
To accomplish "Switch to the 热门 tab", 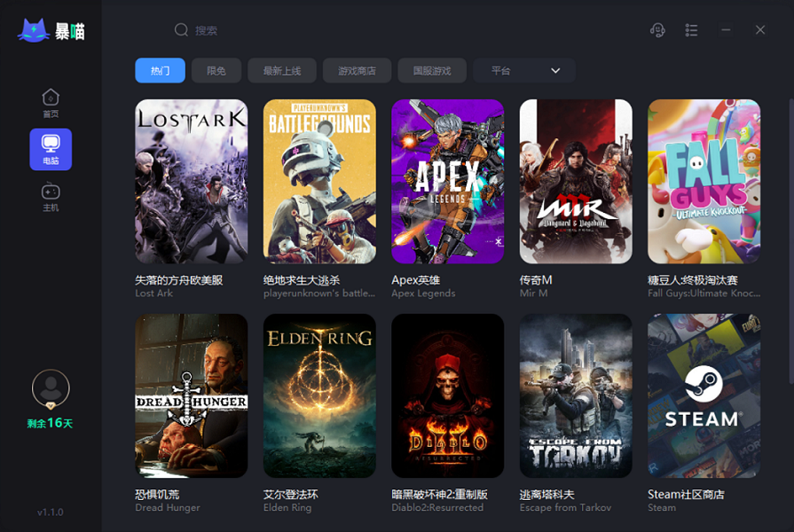I will click(160, 70).
